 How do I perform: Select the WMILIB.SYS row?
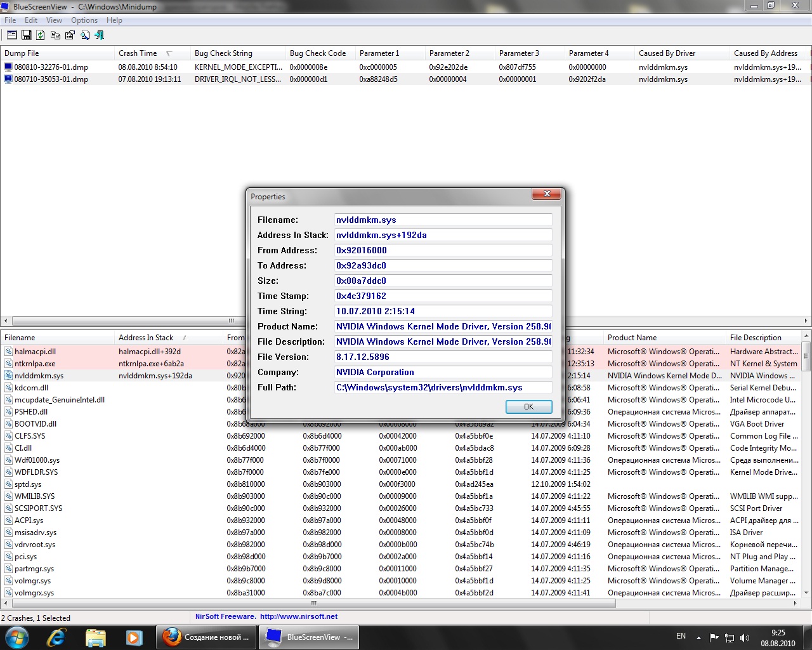tap(401, 496)
